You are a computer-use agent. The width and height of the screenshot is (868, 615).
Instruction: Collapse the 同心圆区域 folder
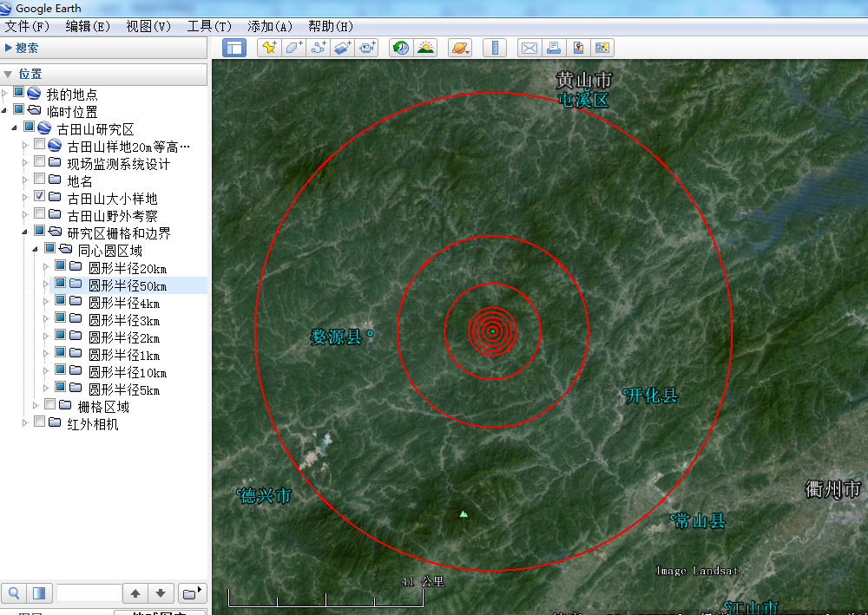pyautogui.click(x=36, y=250)
